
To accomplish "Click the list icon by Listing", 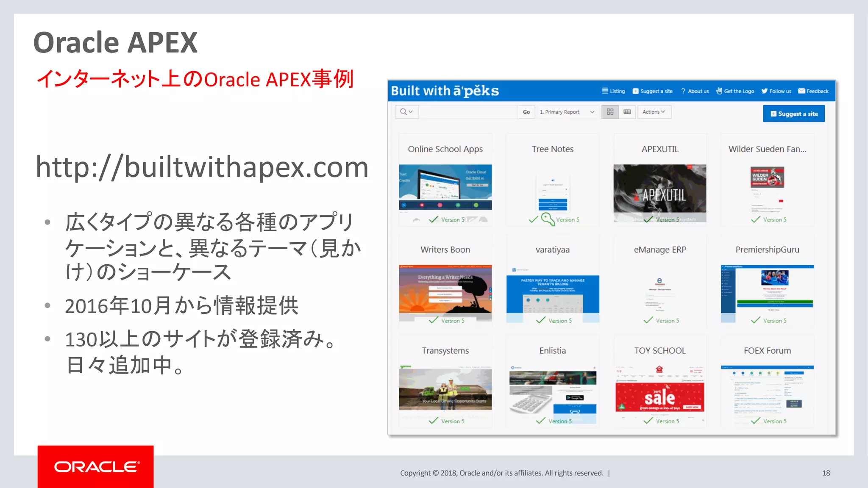I will coord(605,91).
